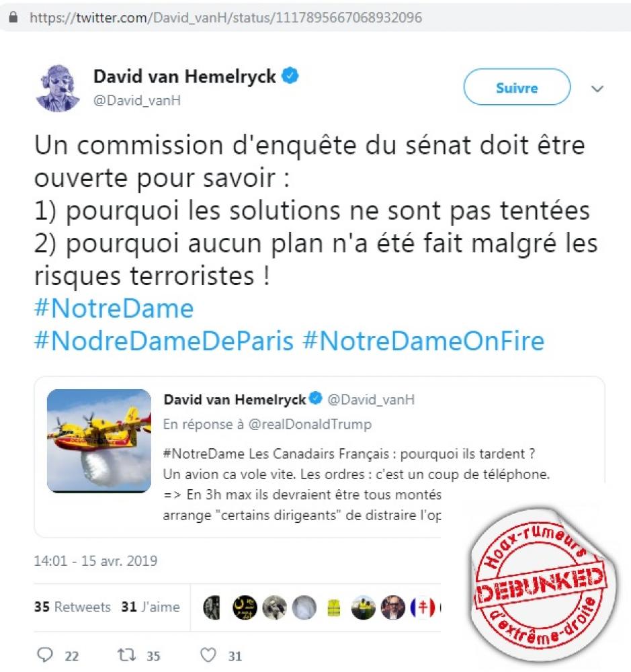Open the #NotreDameOnFire hashtag
The image size is (631, 672).
click(x=423, y=341)
